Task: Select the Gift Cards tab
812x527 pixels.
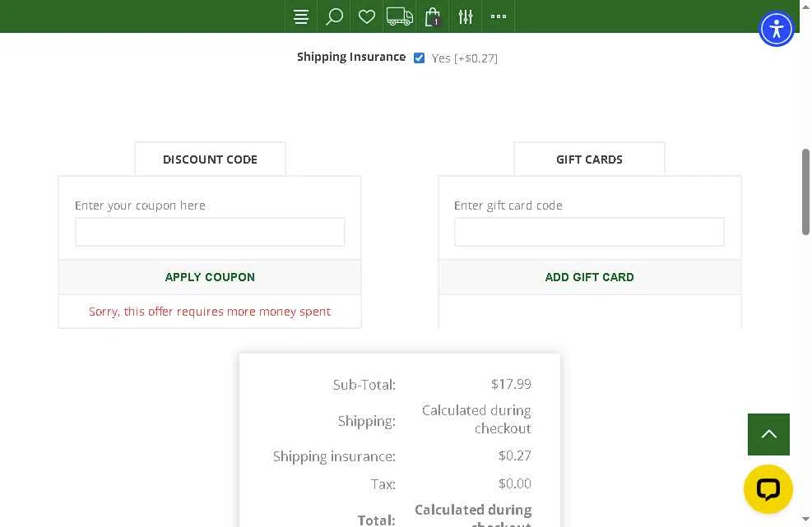Action: (x=589, y=159)
